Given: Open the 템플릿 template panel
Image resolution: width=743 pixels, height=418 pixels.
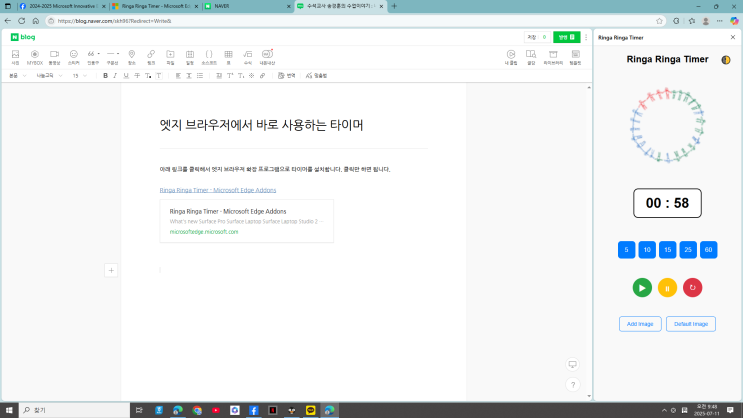Looking at the screenshot, I should (x=574, y=56).
